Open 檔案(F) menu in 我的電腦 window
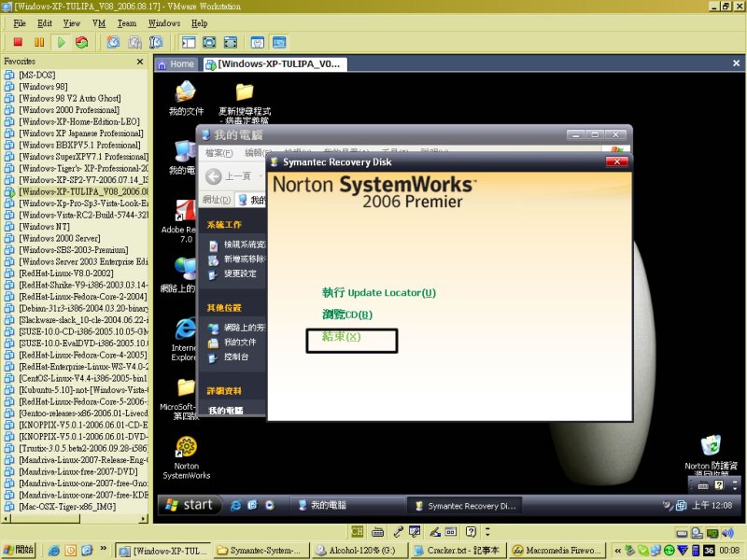The height and width of the screenshot is (560, 747). pos(218,152)
